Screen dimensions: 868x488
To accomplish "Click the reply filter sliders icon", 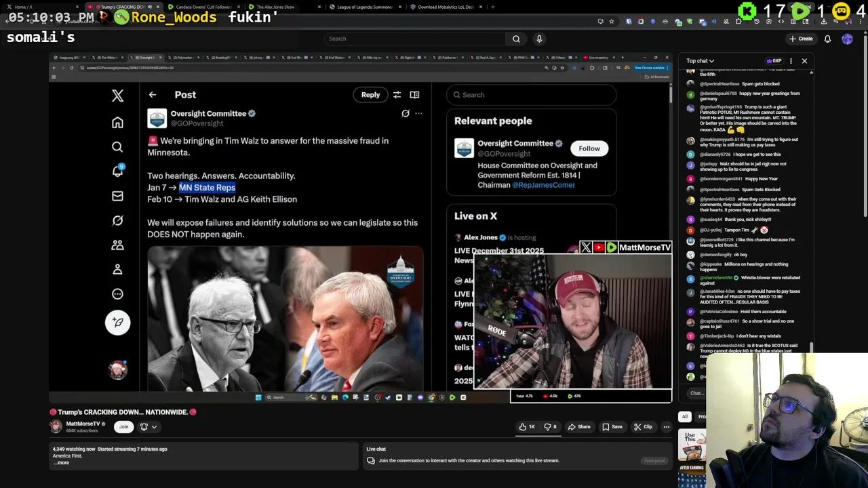I will [x=397, y=95].
